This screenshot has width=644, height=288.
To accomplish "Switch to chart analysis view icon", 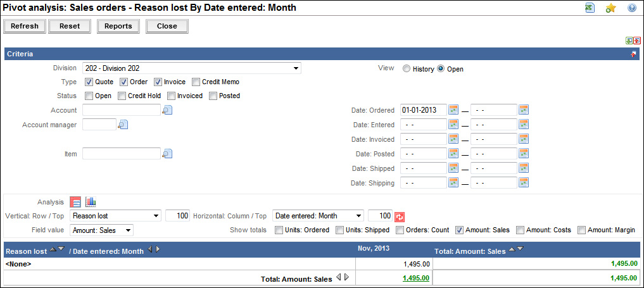I will point(91,202).
